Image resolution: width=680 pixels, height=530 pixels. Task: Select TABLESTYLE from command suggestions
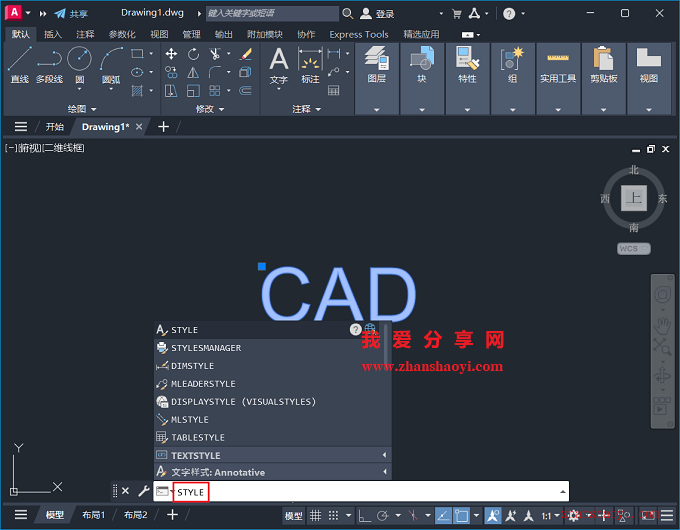tap(272, 437)
